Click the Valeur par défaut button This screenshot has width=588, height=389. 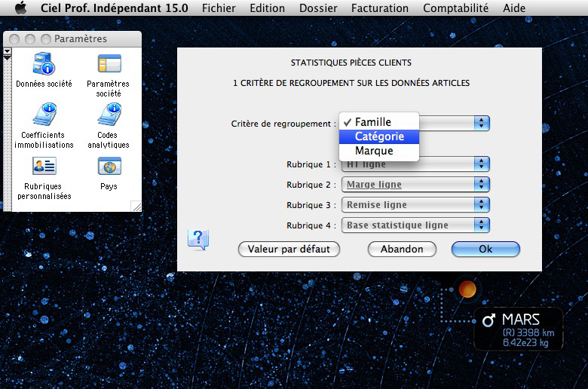click(289, 249)
